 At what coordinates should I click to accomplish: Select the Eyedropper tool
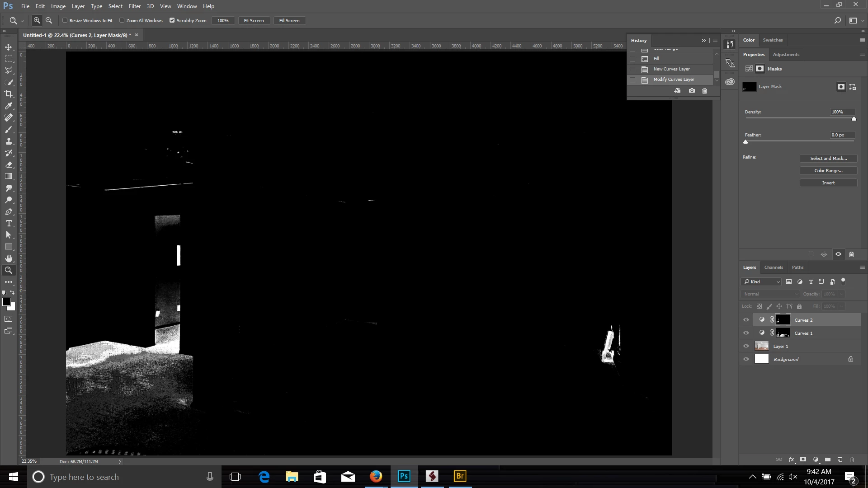pos(9,106)
